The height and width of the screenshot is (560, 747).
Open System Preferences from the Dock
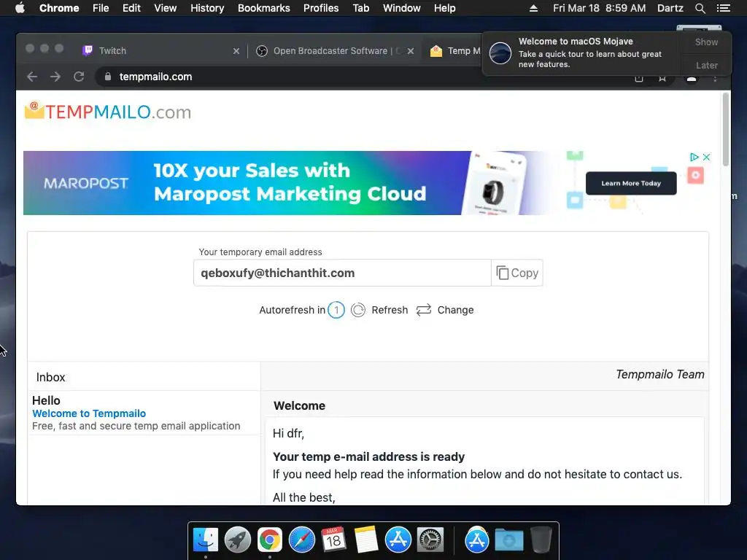(430, 540)
